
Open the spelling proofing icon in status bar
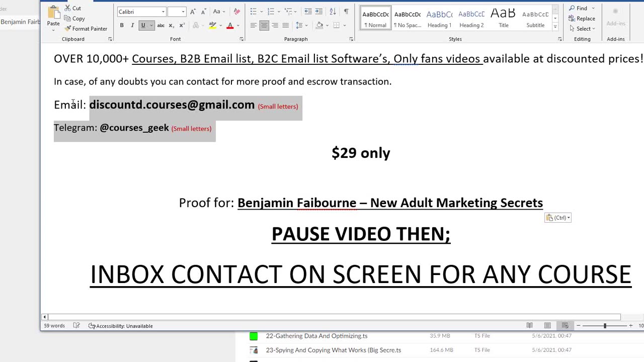76,326
